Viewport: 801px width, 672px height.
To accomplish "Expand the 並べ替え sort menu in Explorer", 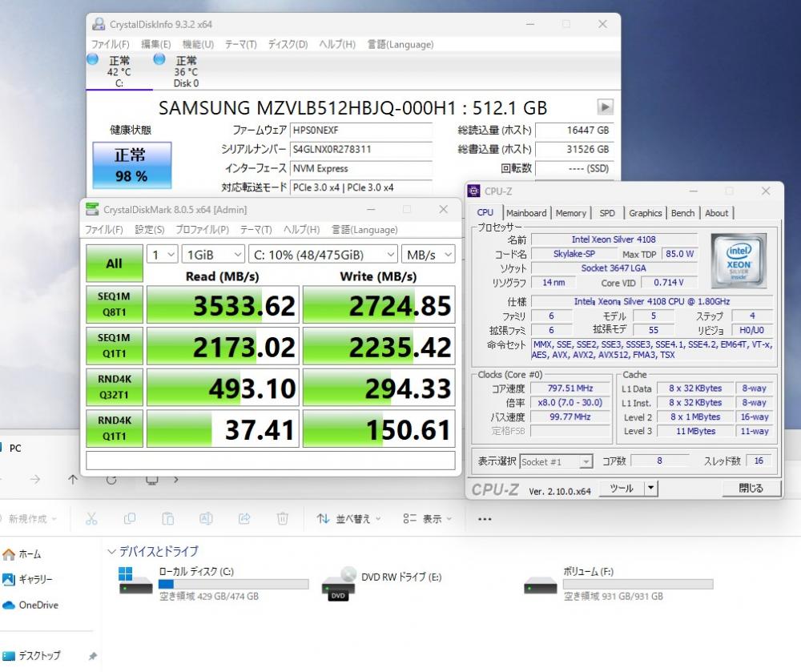I will pyautogui.click(x=348, y=519).
